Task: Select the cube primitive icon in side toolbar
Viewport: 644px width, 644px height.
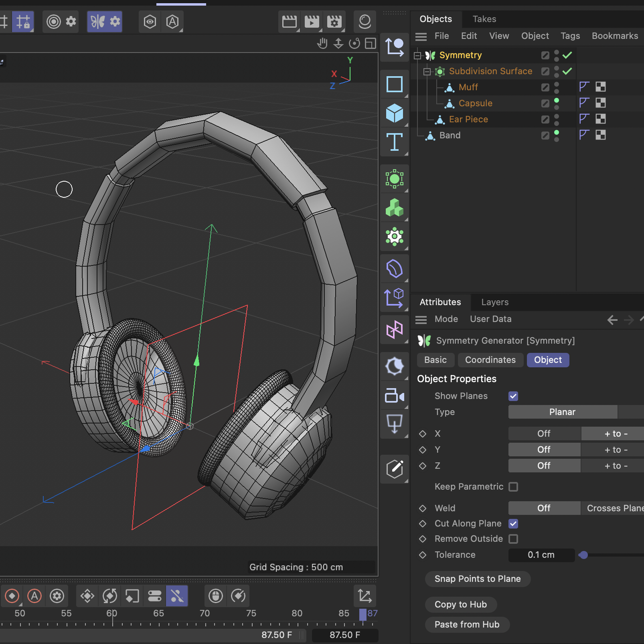Action: (395, 113)
